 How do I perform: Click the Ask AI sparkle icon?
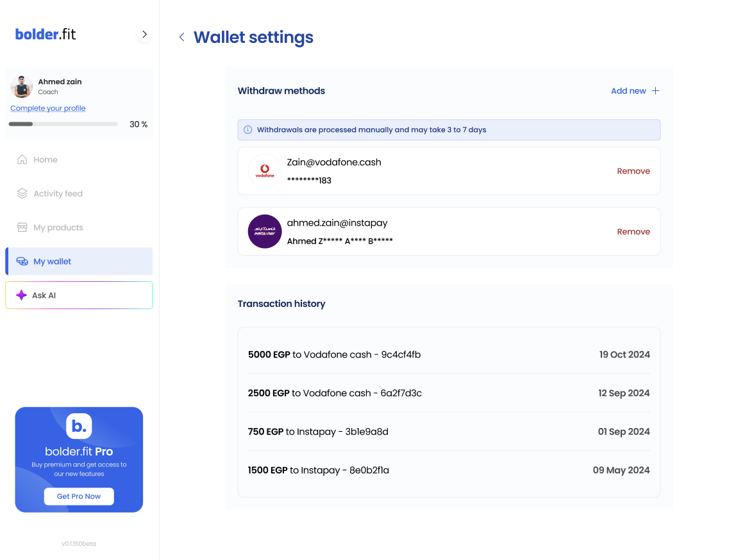click(21, 295)
